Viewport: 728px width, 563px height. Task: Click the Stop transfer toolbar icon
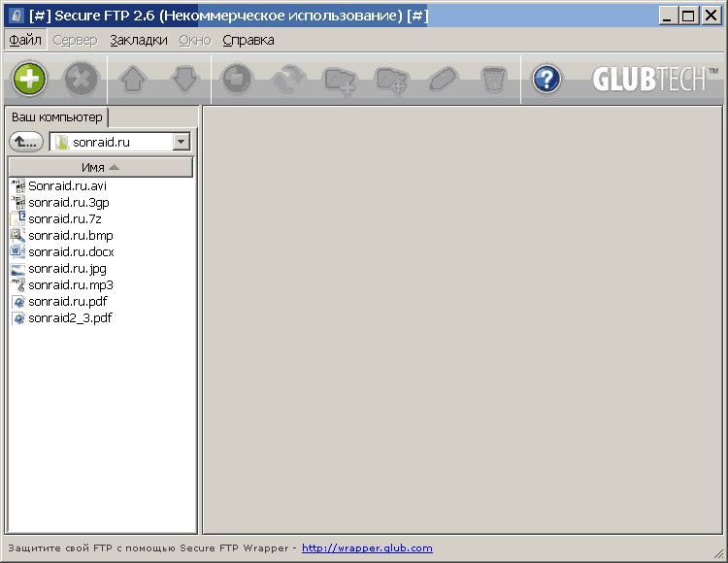click(237, 79)
